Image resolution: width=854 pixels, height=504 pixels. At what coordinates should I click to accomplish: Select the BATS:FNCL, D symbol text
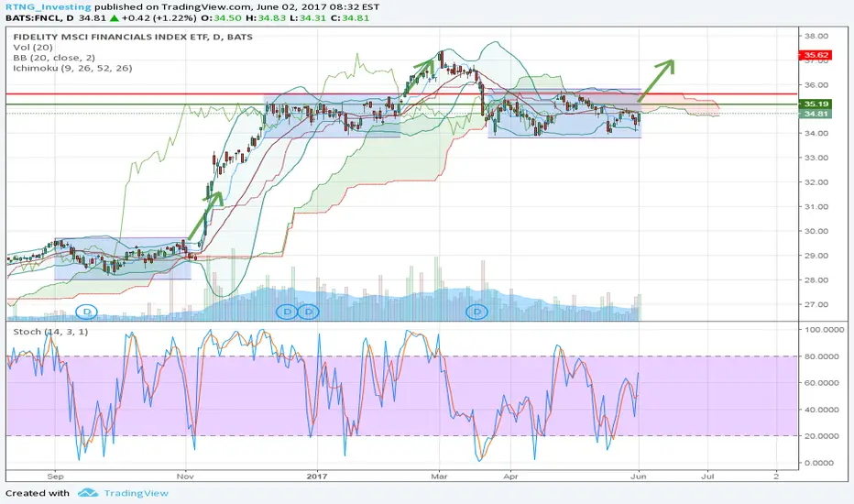[39, 18]
